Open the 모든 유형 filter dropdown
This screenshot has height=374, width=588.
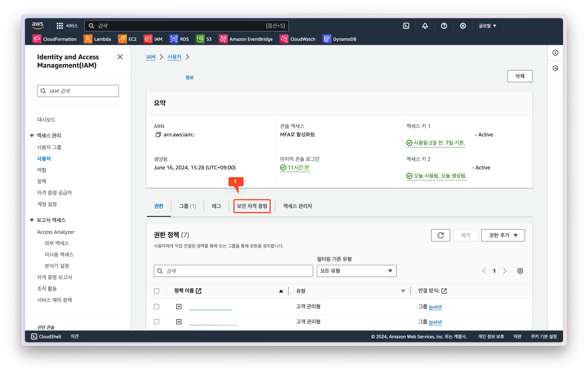357,271
